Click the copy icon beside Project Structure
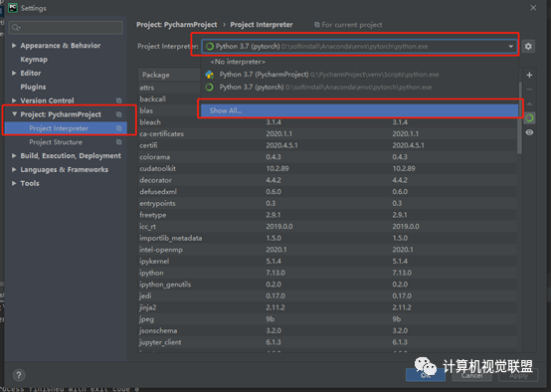The image size is (551, 392). coord(119,142)
